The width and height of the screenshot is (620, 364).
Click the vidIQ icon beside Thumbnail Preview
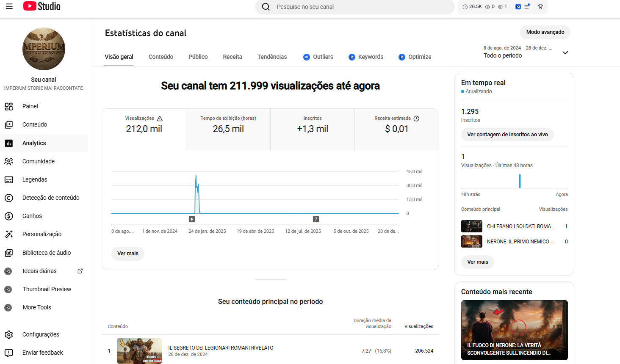point(8,289)
